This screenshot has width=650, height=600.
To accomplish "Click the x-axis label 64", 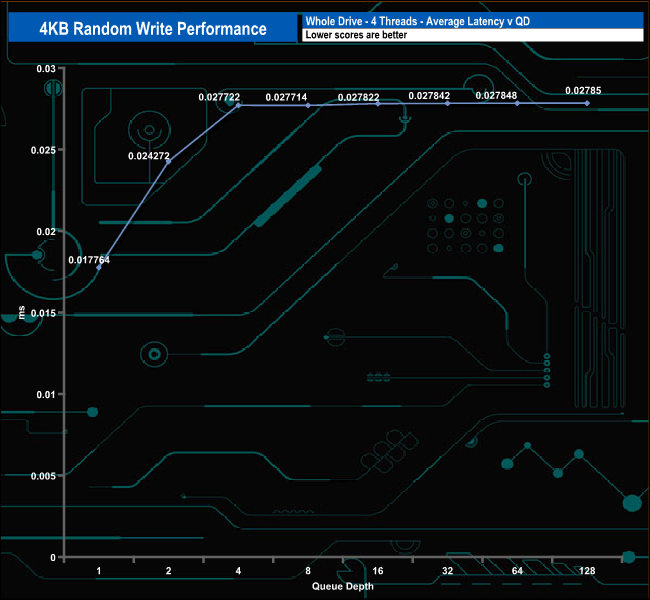I will (x=517, y=571).
